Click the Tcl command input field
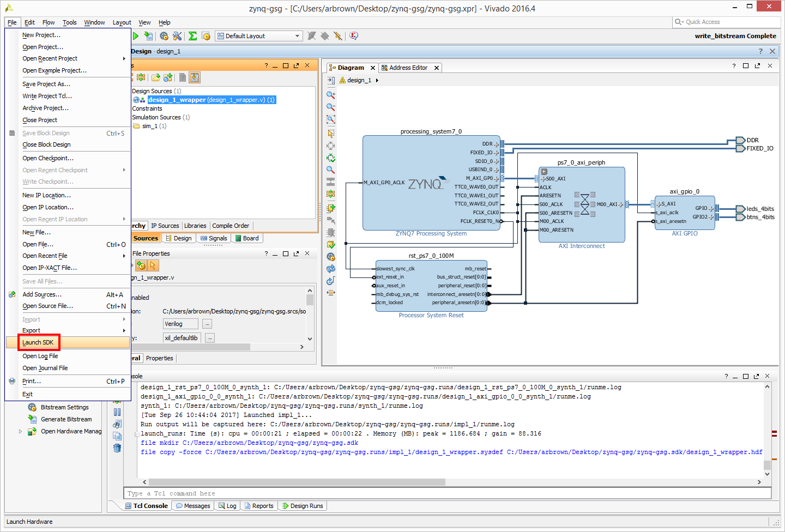The height and width of the screenshot is (532, 785). tap(448, 493)
